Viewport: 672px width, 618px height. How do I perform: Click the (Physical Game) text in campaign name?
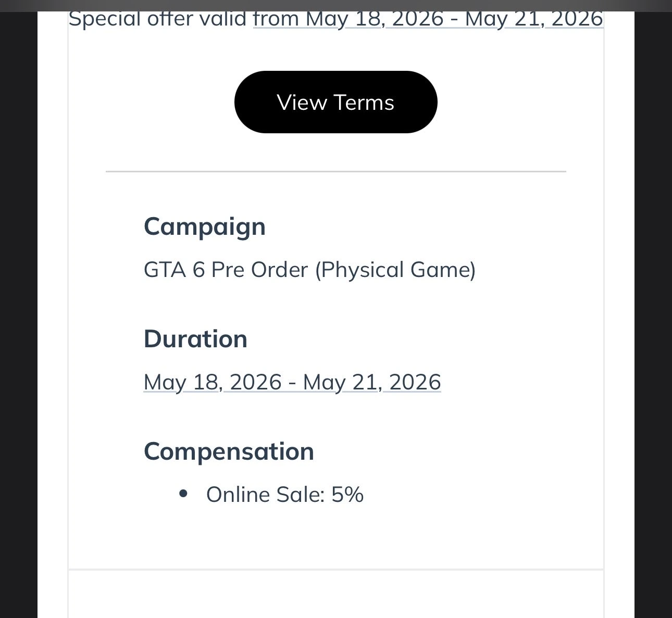(x=395, y=270)
